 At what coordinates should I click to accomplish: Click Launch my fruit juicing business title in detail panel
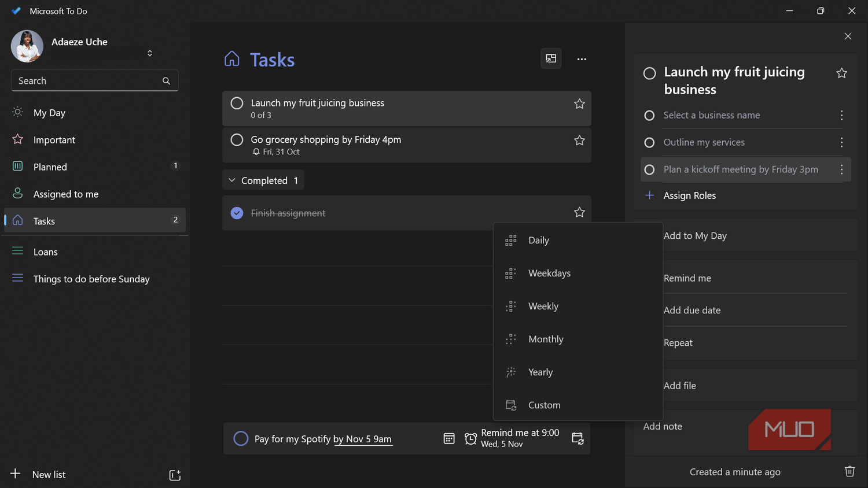point(734,80)
